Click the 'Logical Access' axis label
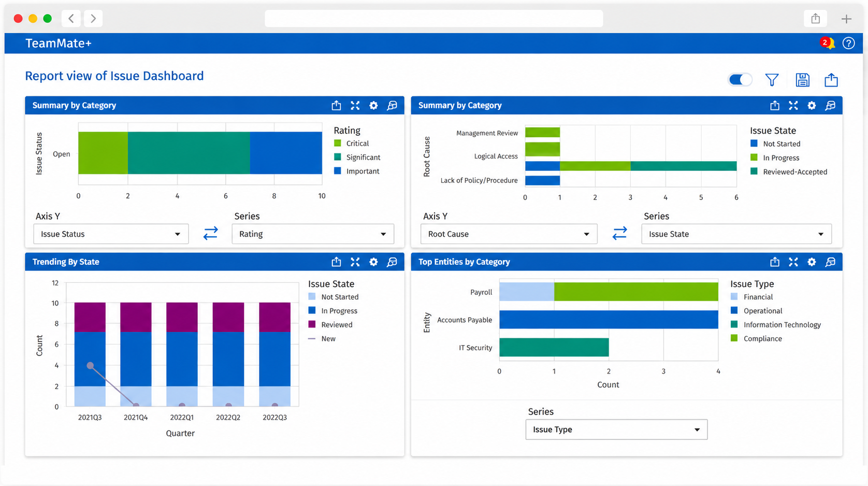This screenshot has height=486, width=868. coord(496,156)
